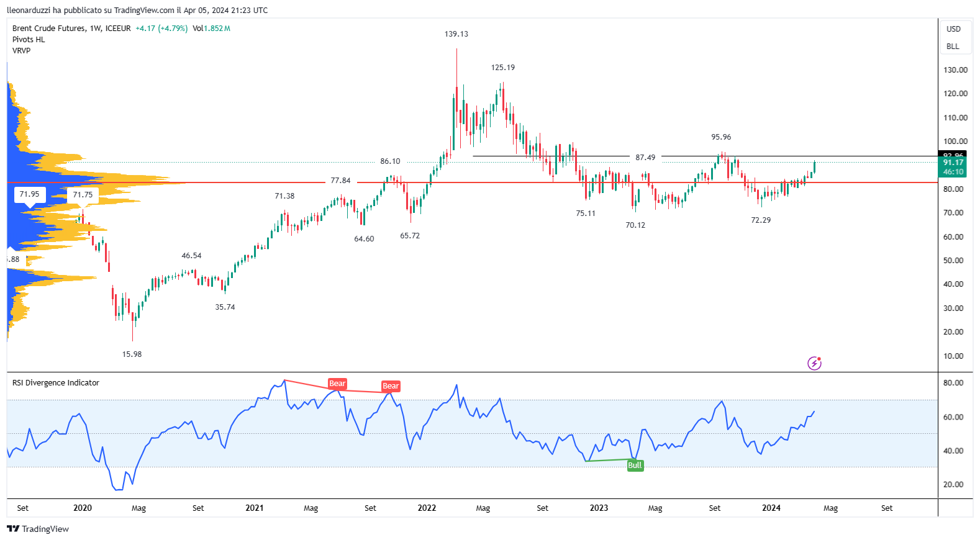Click the 95.96 pivot high label

click(721, 137)
